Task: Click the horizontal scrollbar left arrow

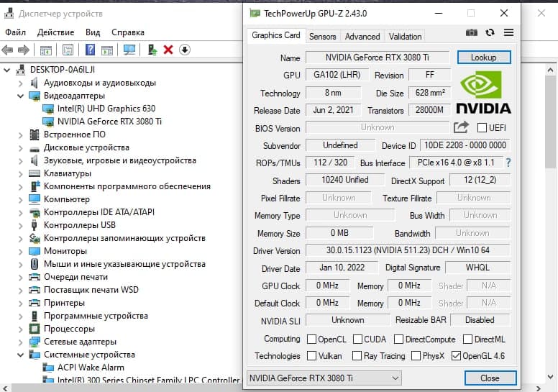Action: pos(4,388)
